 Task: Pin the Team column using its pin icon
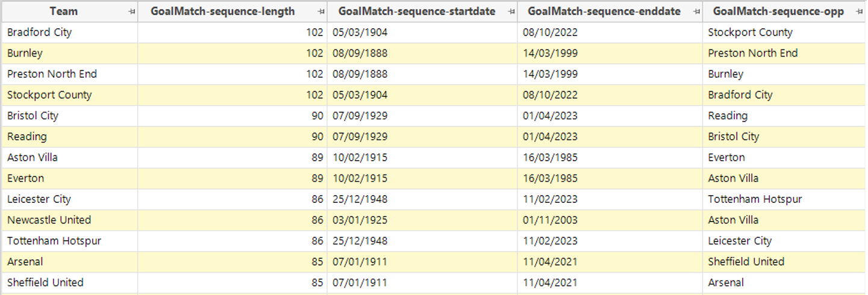pos(131,11)
